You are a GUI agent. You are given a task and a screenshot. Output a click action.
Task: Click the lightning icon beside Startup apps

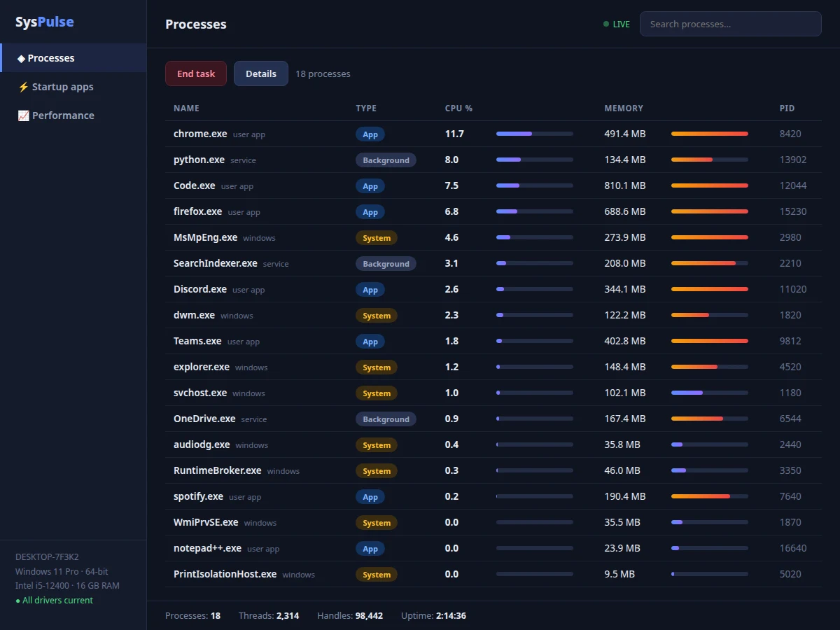point(23,87)
